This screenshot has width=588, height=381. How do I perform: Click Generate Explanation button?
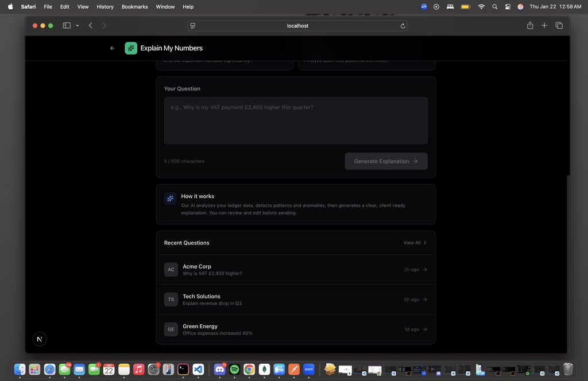pos(386,161)
